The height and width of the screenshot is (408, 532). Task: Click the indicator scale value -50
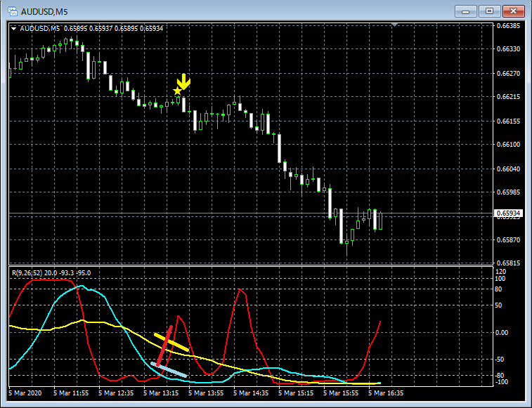(x=500, y=360)
